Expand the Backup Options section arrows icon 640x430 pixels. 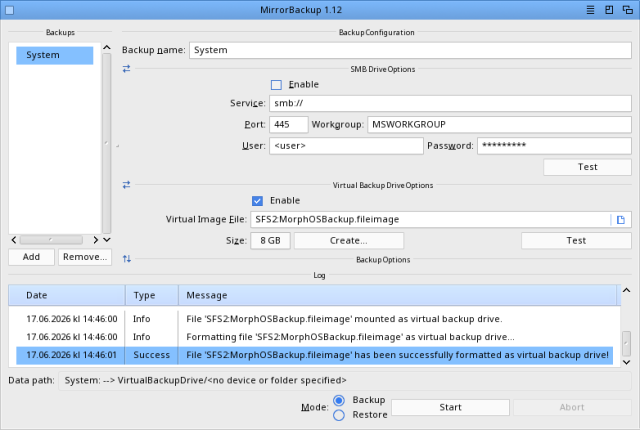coord(127,259)
